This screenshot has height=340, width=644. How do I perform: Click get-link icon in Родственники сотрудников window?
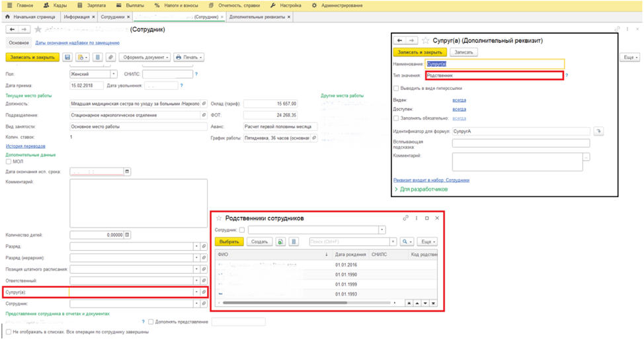point(405,218)
